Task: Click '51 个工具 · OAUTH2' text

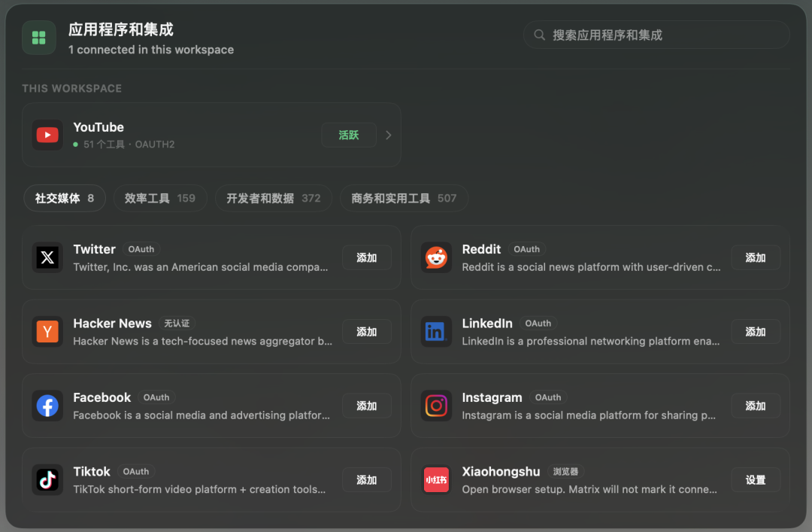Action: coord(129,144)
